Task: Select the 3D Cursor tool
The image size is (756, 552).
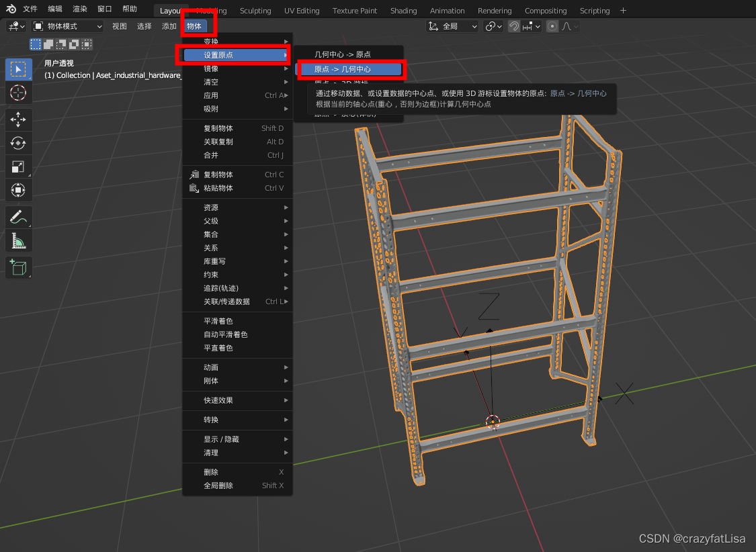Action: [18, 93]
